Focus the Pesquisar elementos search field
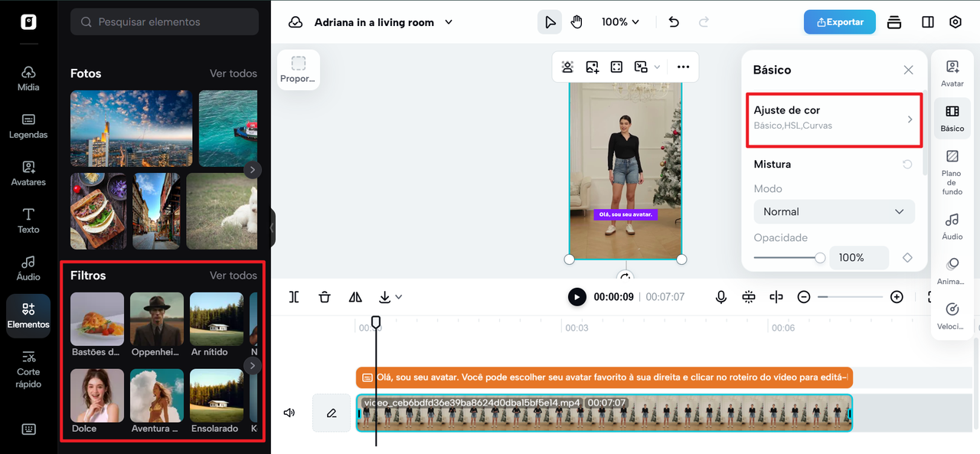The height and width of the screenshot is (454, 980). 165,22
